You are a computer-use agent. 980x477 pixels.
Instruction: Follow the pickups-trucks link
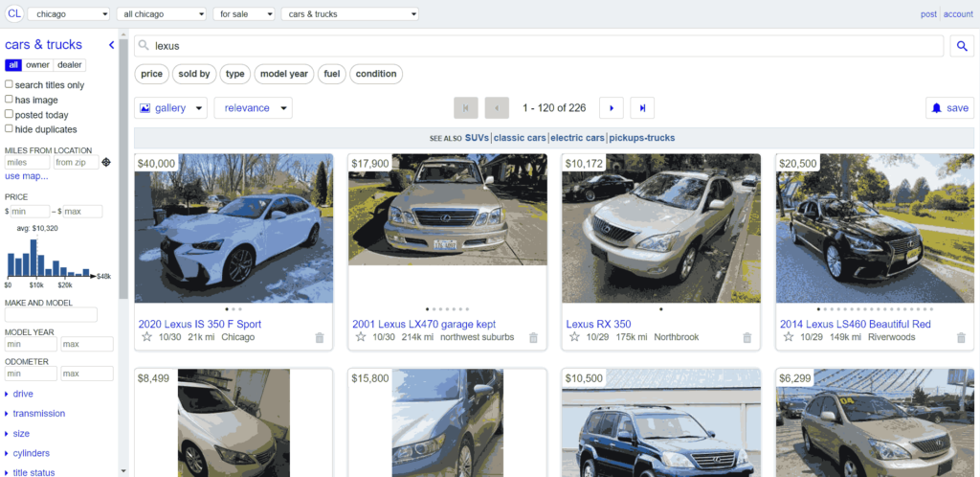[x=642, y=138]
